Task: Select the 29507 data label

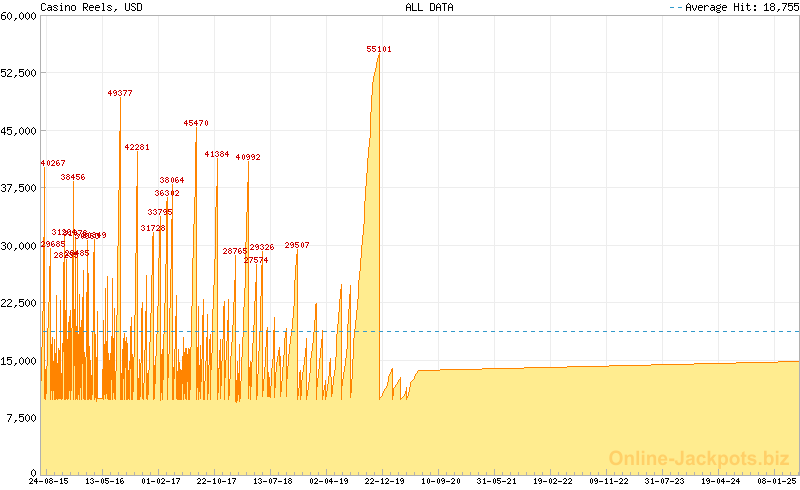Action: 297,245
